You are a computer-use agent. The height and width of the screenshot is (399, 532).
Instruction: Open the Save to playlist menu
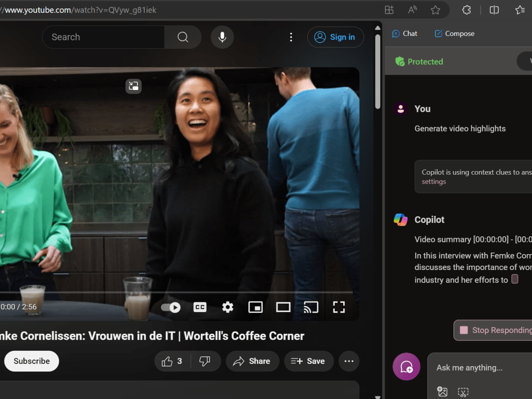309,361
